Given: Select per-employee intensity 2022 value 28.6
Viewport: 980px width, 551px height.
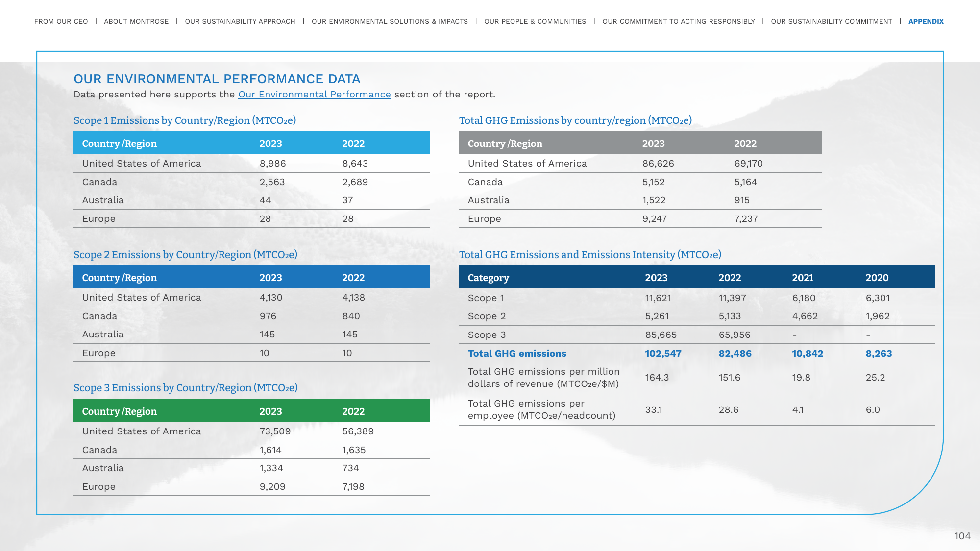Looking at the screenshot, I should coord(729,410).
